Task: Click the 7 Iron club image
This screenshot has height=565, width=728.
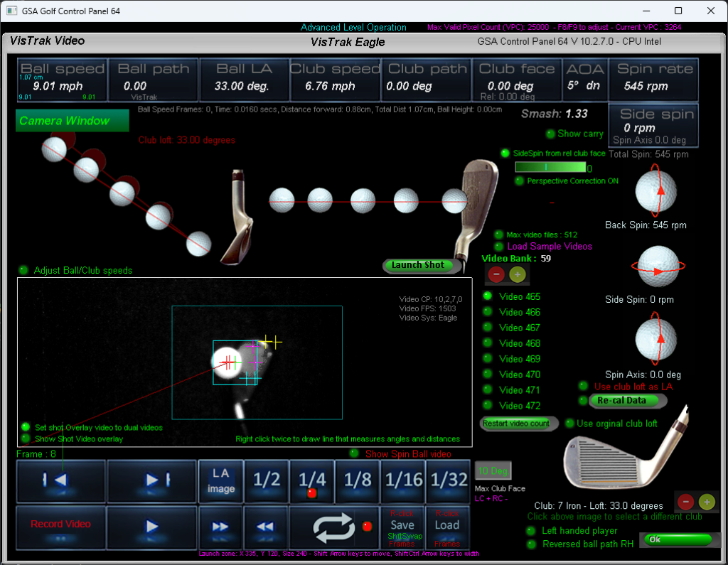Action: (x=617, y=456)
